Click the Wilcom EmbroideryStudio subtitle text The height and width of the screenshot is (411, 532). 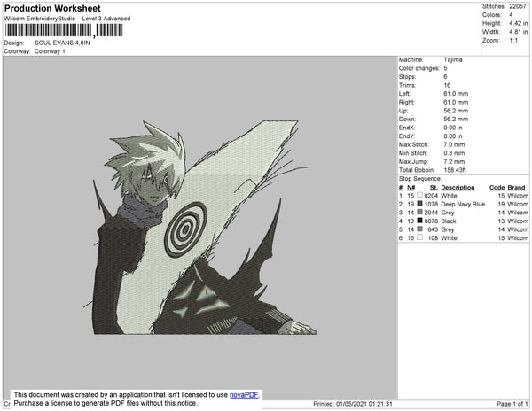point(67,19)
